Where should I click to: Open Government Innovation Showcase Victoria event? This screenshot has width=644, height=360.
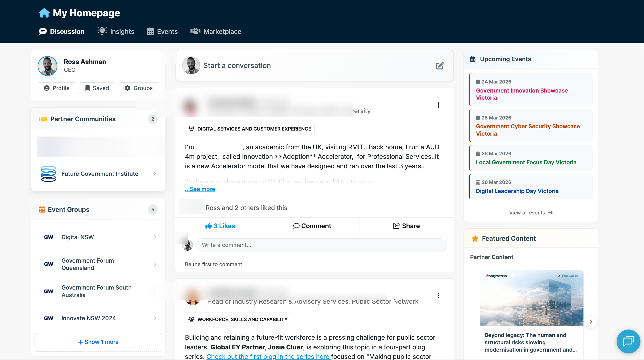pyautogui.click(x=531, y=90)
